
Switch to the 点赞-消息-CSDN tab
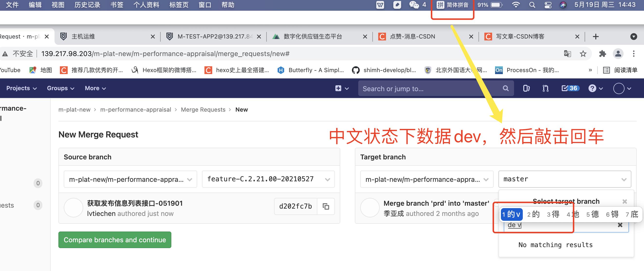[x=426, y=37]
